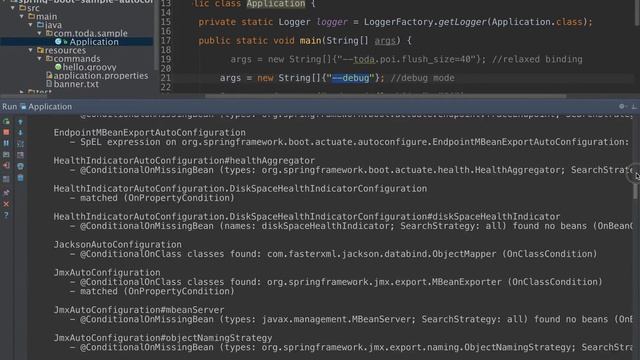
Task: Click the project tree vertical scrollbar
Action: tap(156, 35)
